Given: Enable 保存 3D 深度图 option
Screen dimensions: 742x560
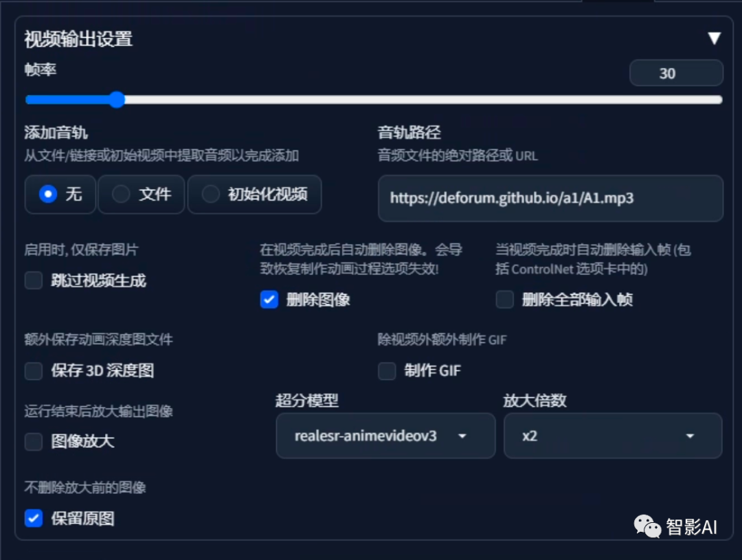Looking at the screenshot, I should 33,371.
